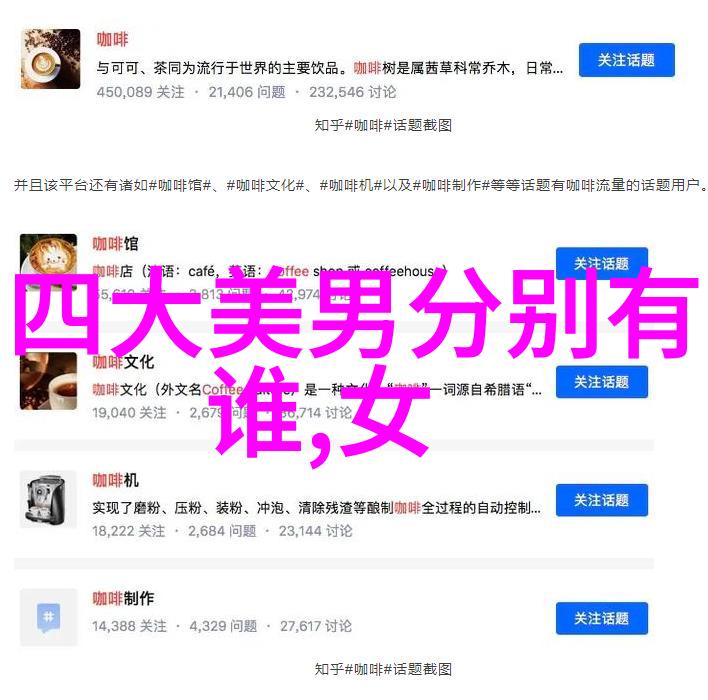Open the 咖啡馆 latte art thumbnail
The width and height of the screenshot is (708, 700).
(48, 254)
